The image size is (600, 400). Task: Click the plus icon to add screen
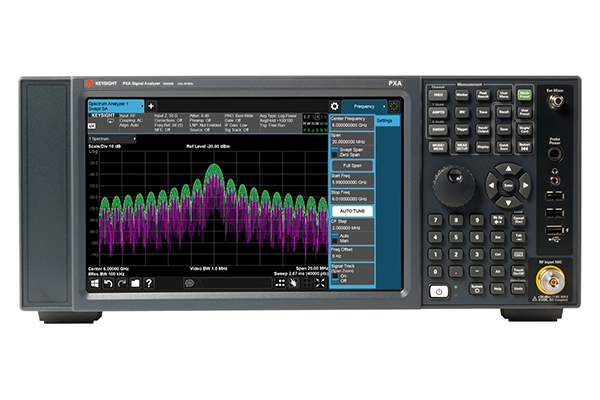click(x=151, y=105)
